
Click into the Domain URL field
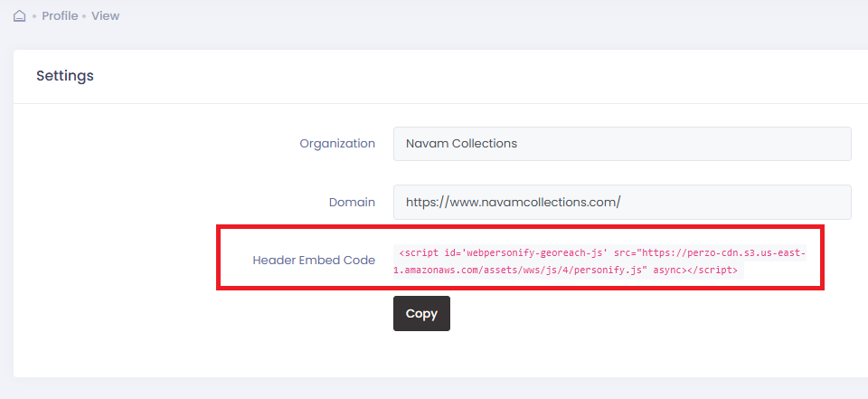tap(622, 202)
